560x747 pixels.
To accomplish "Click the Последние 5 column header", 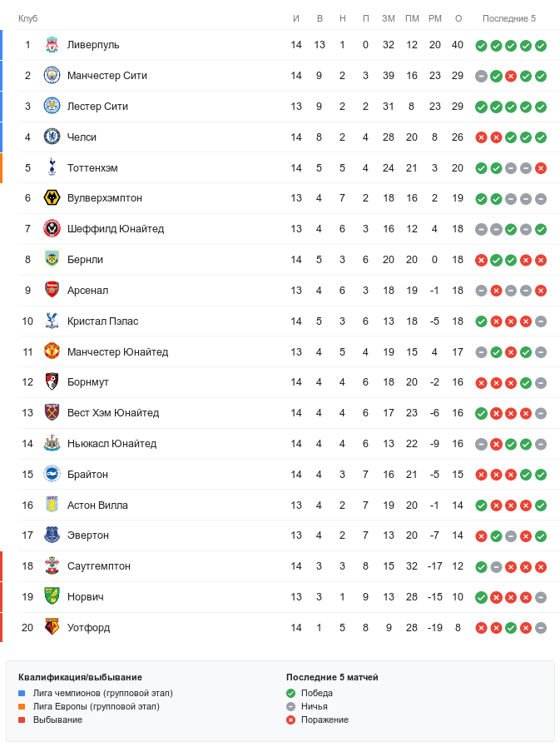I will pyautogui.click(x=509, y=18).
